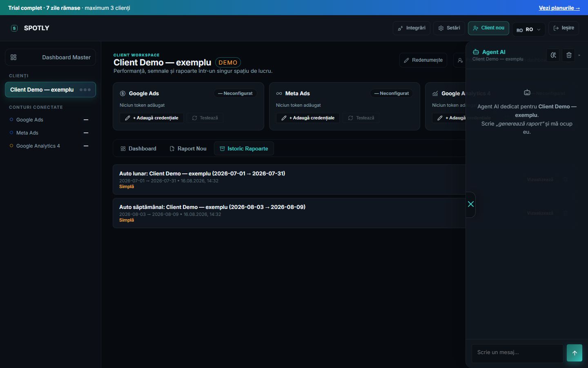The height and width of the screenshot is (368, 588).
Task: Click the Agent AI robot icon in header
Action: [476, 52]
